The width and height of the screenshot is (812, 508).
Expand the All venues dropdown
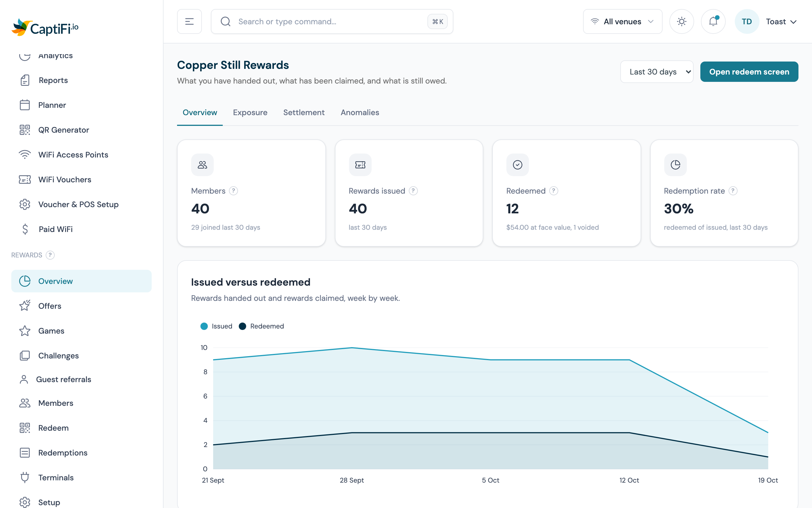tap(623, 21)
